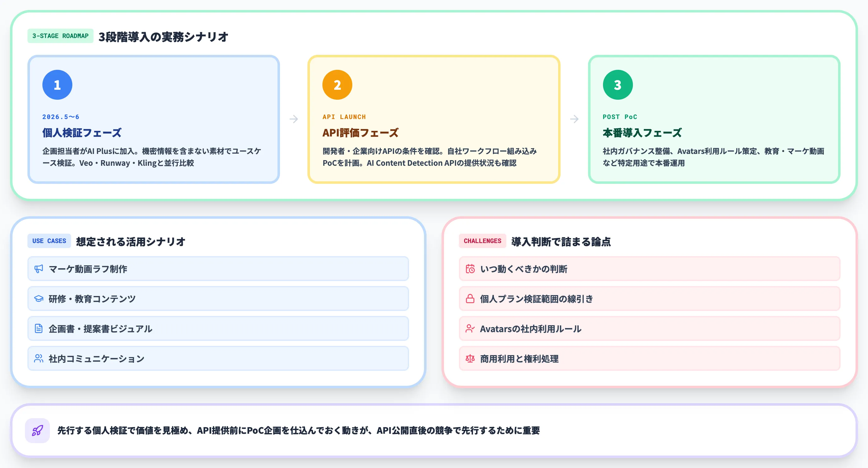Click the green step 3 circle
The height and width of the screenshot is (468, 868).
(x=618, y=85)
